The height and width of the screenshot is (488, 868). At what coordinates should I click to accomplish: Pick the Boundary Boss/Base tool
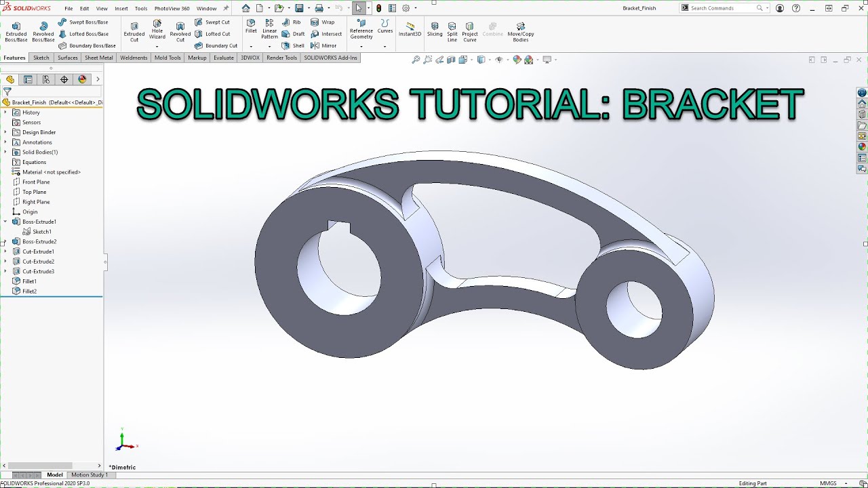tap(87, 45)
